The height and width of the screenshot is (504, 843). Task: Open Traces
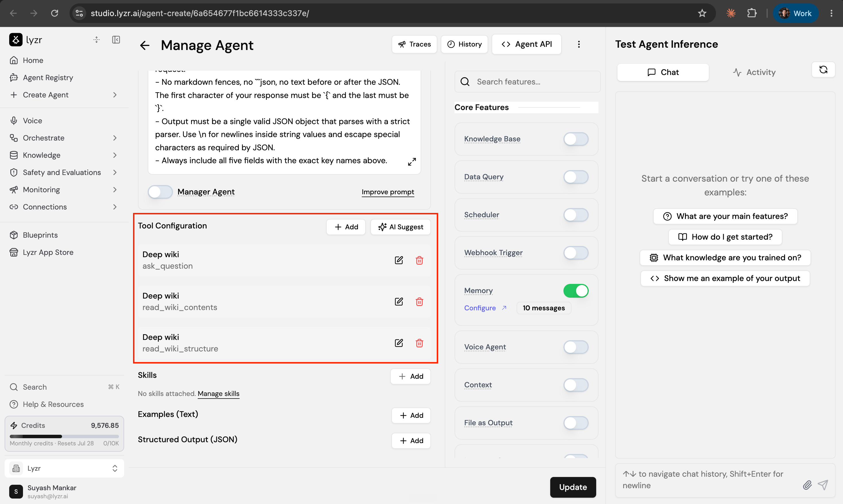414,44
